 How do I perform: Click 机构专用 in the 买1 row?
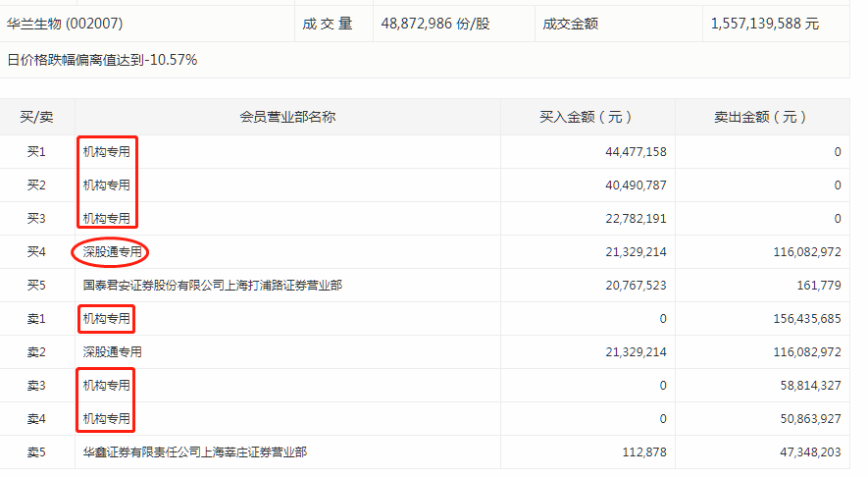(x=106, y=152)
